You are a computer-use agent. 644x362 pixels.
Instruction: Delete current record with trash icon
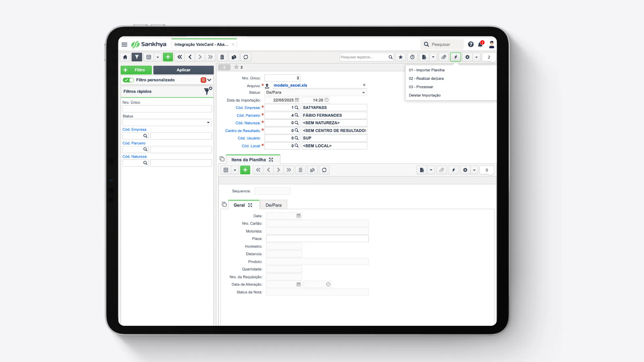(222, 57)
